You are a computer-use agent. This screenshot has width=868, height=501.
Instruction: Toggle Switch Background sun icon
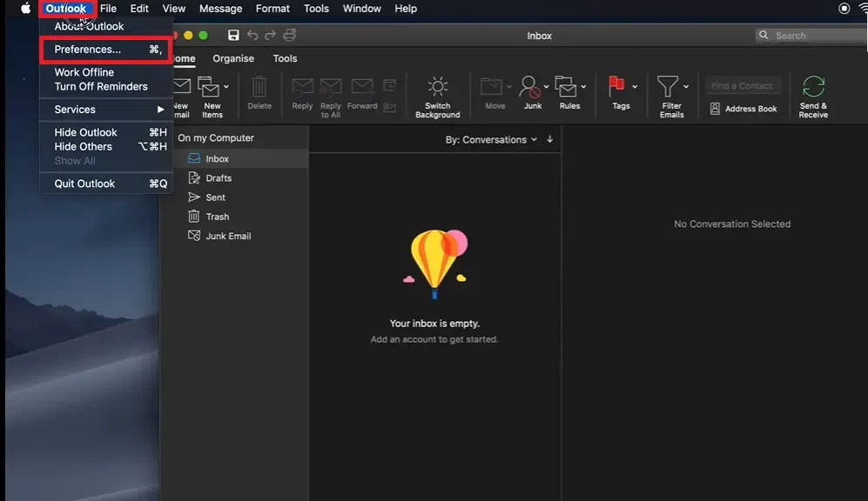click(x=437, y=86)
